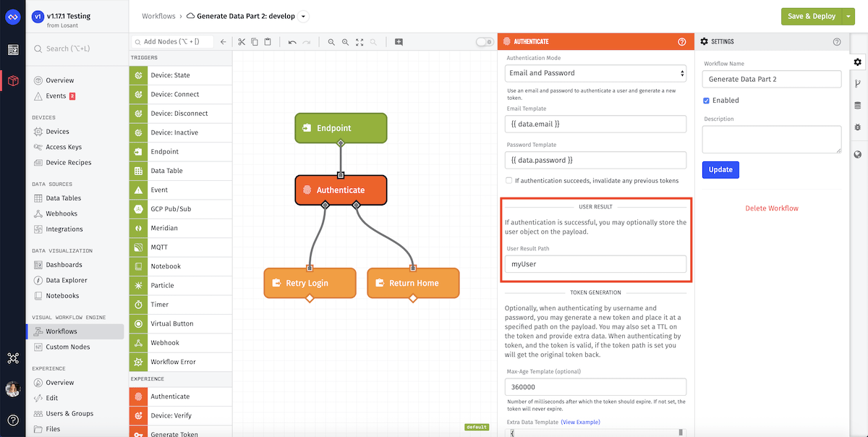The image size is (868, 437).
Task: Cut selected nodes with scissors icon
Action: (x=242, y=42)
